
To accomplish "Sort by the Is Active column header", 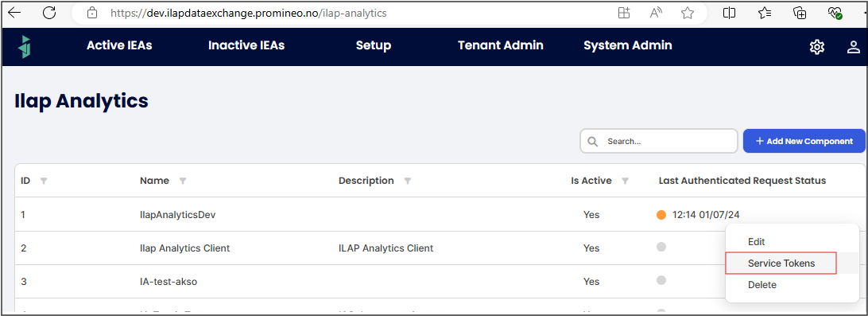I will click(x=591, y=181).
